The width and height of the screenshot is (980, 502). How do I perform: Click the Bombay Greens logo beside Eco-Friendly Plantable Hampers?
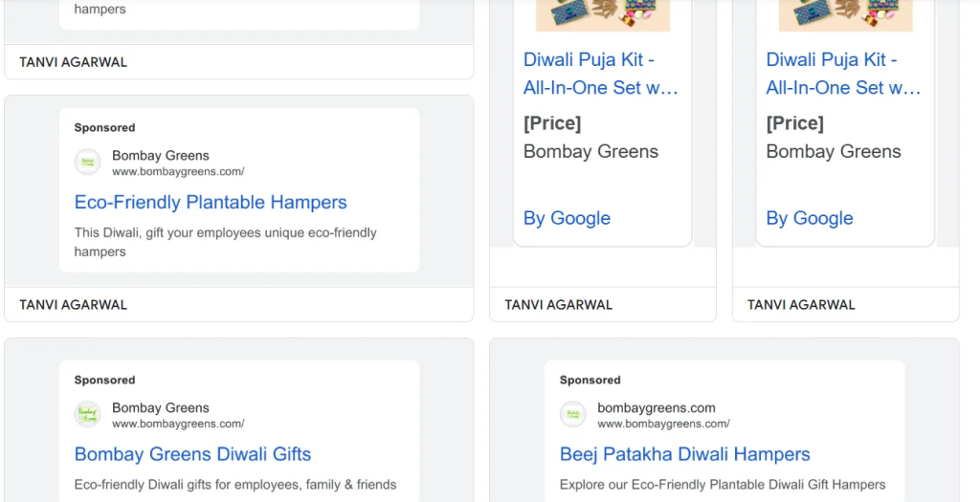[x=87, y=163]
